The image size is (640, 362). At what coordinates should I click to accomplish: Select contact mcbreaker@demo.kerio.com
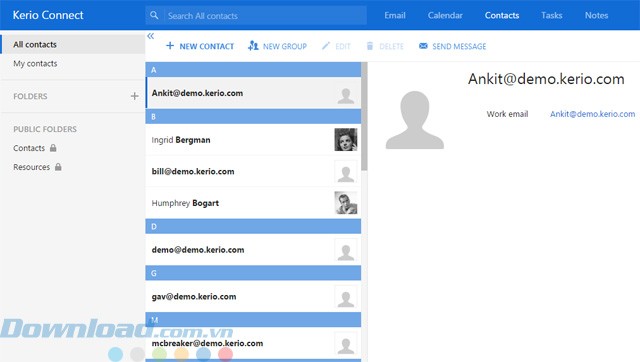[253, 344]
